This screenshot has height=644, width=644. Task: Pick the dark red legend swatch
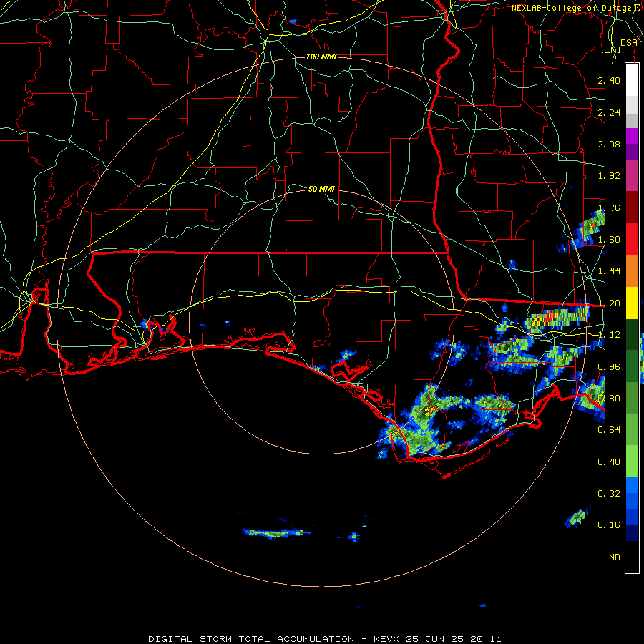[632, 208]
